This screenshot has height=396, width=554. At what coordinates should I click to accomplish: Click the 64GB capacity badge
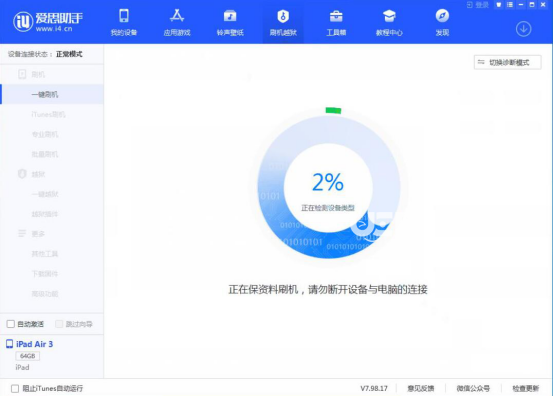[x=28, y=356]
